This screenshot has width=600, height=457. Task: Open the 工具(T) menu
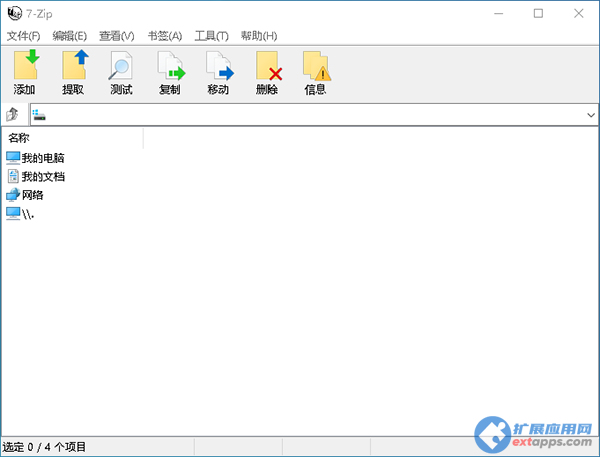click(212, 36)
